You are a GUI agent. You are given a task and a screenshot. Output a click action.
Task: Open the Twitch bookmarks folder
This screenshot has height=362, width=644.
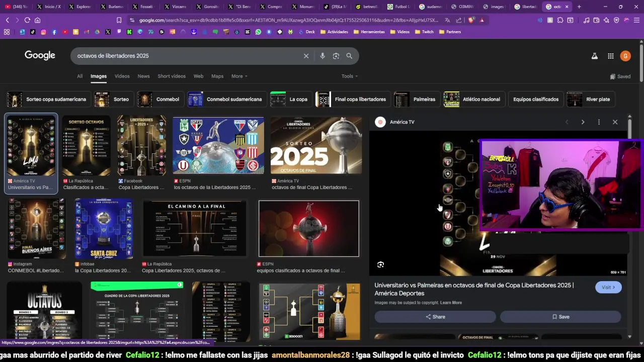[x=424, y=32]
